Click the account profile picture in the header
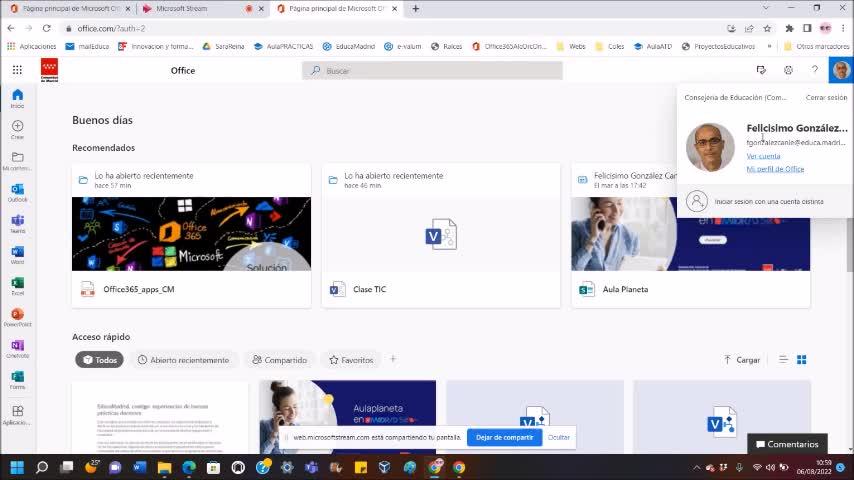Image resolution: width=854 pixels, height=480 pixels. [841, 70]
